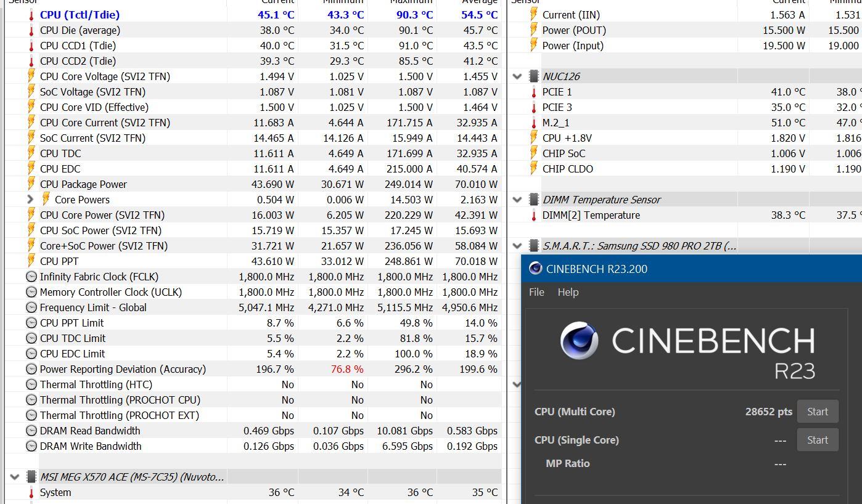Click the red 76.8 % minimum value
This screenshot has height=504, width=862.
(x=347, y=369)
